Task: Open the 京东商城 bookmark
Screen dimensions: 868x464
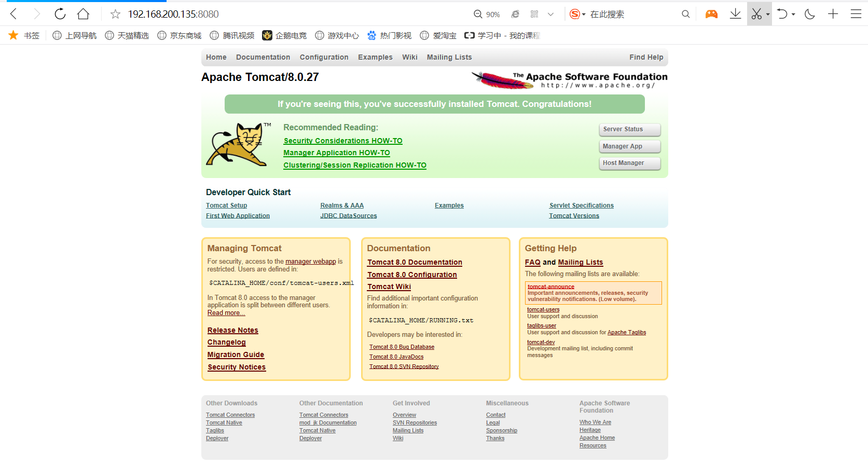Action: tap(180, 35)
